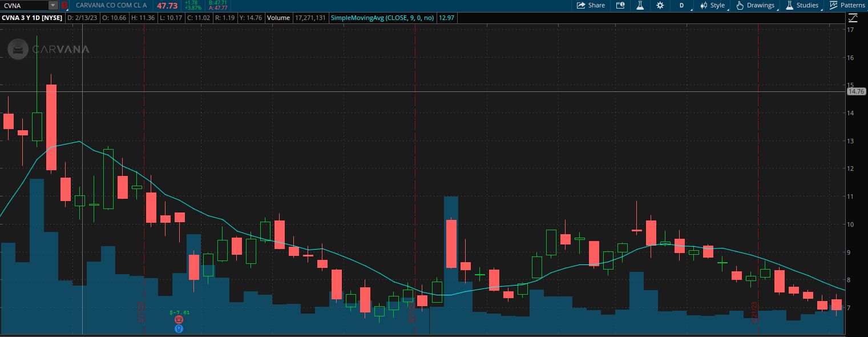The image size is (868, 337).
Task: Toggle the price axis scale icon at top right
Action: 853,18
